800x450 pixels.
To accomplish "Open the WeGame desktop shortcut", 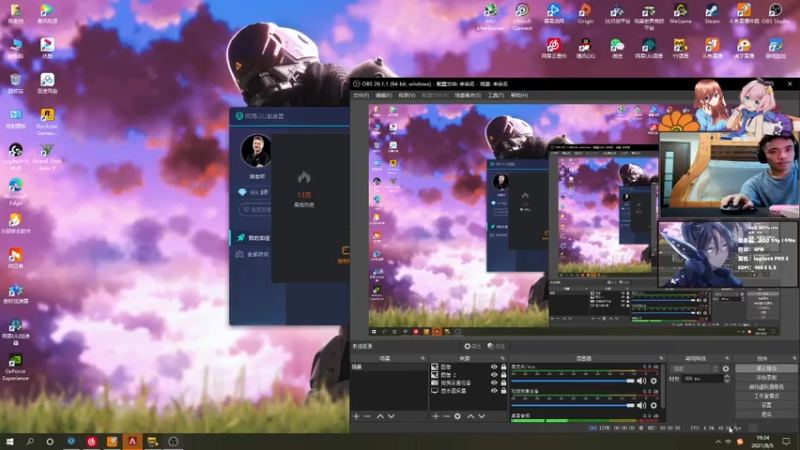I will (680, 14).
